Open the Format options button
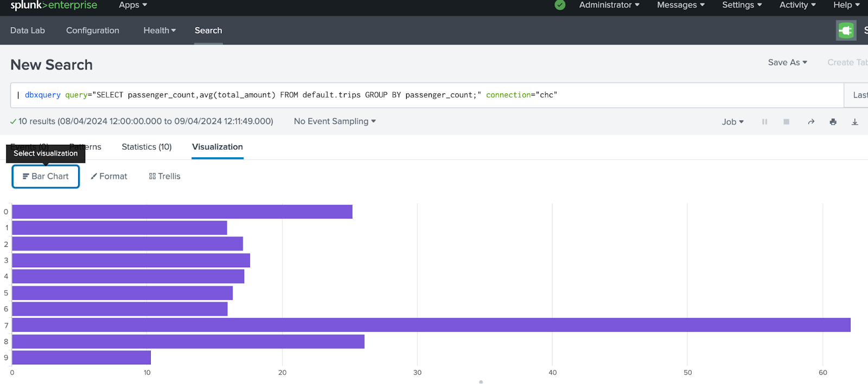Image resolution: width=868 pixels, height=384 pixels. coord(109,176)
